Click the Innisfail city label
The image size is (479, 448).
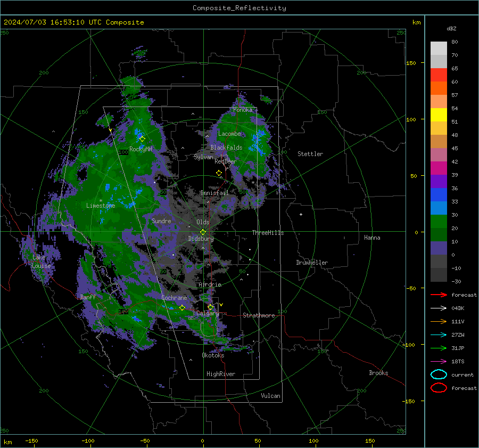click(215, 193)
